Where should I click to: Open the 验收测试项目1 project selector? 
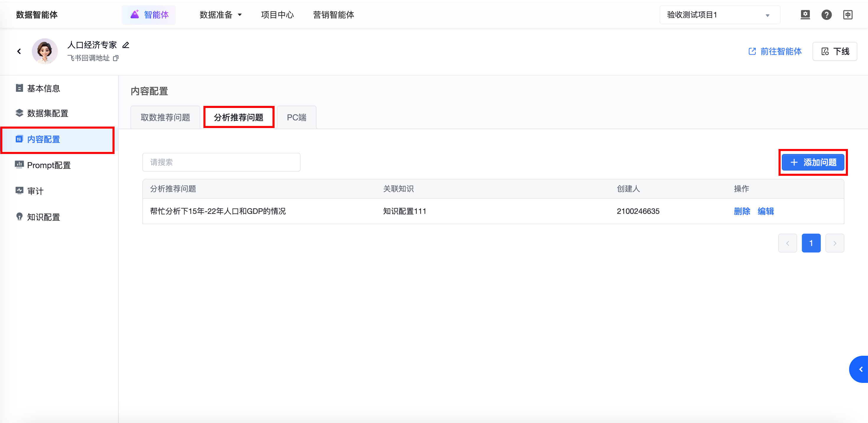pos(719,15)
